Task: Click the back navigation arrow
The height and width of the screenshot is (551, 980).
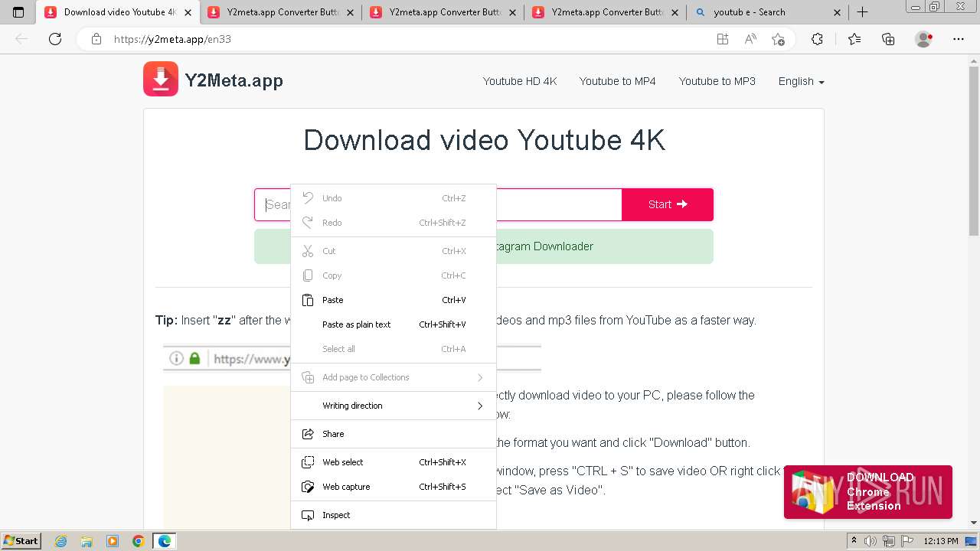Action: [21, 39]
